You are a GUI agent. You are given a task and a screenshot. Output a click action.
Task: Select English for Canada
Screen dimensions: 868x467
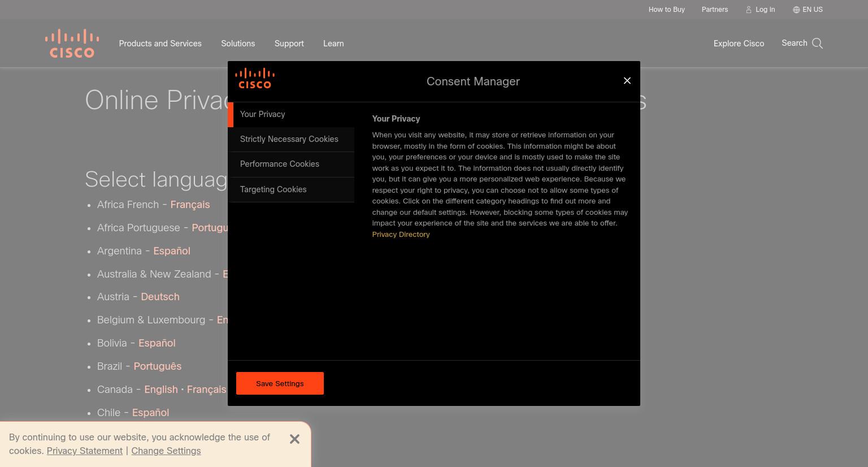tap(160, 390)
